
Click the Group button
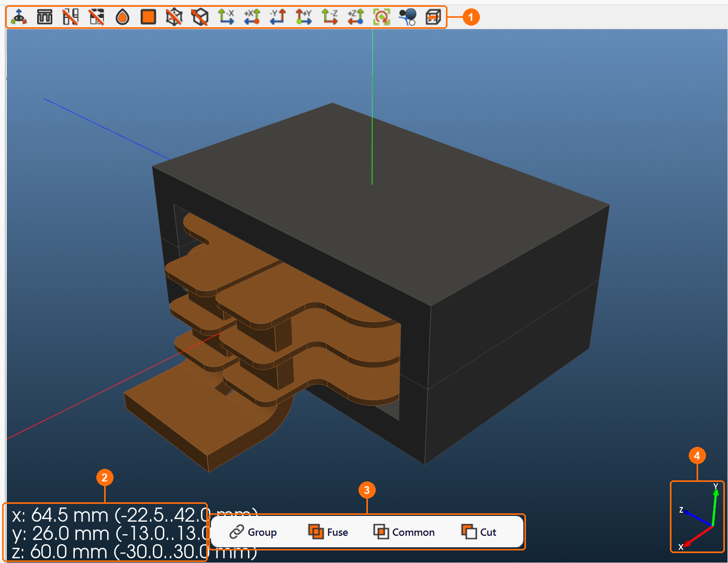[253, 532]
